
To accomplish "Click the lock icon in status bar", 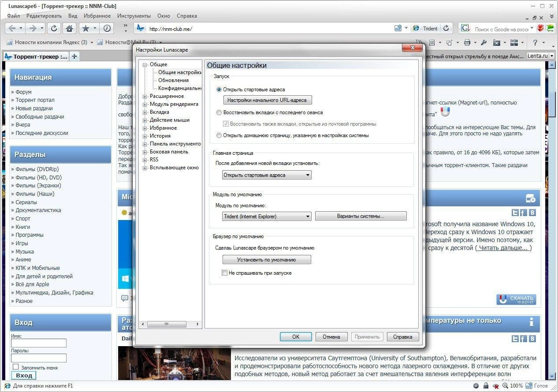I will coord(486,386).
